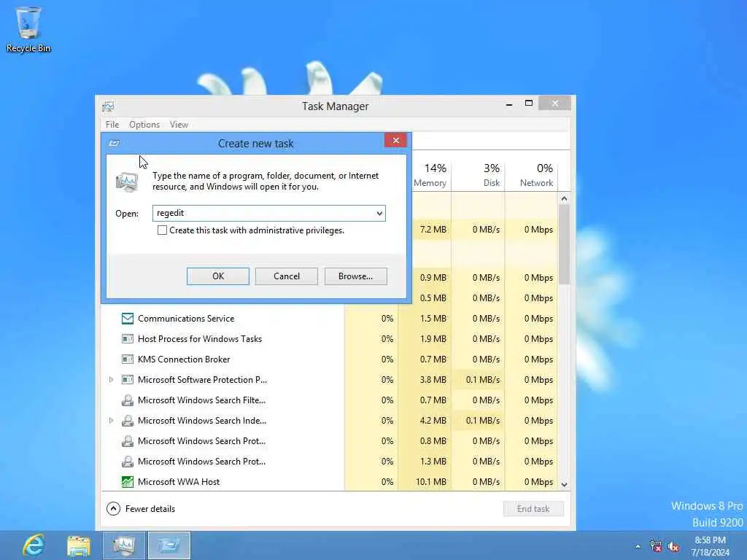Open the network status tray icon
The height and width of the screenshot is (560, 747).
tap(656, 547)
